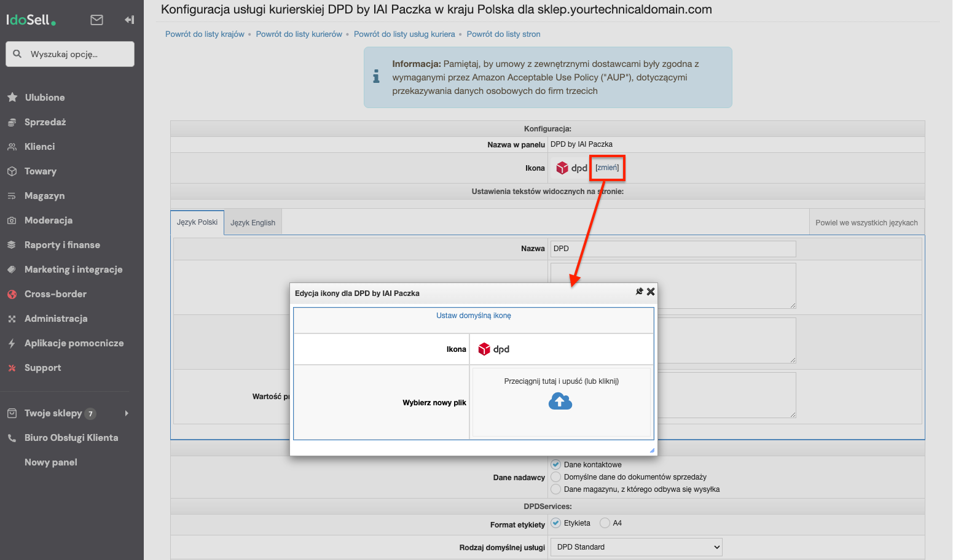The height and width of the screenshot is (560, 953).
Task: Click the Moderacja camera icon
Action: [12, 220]
